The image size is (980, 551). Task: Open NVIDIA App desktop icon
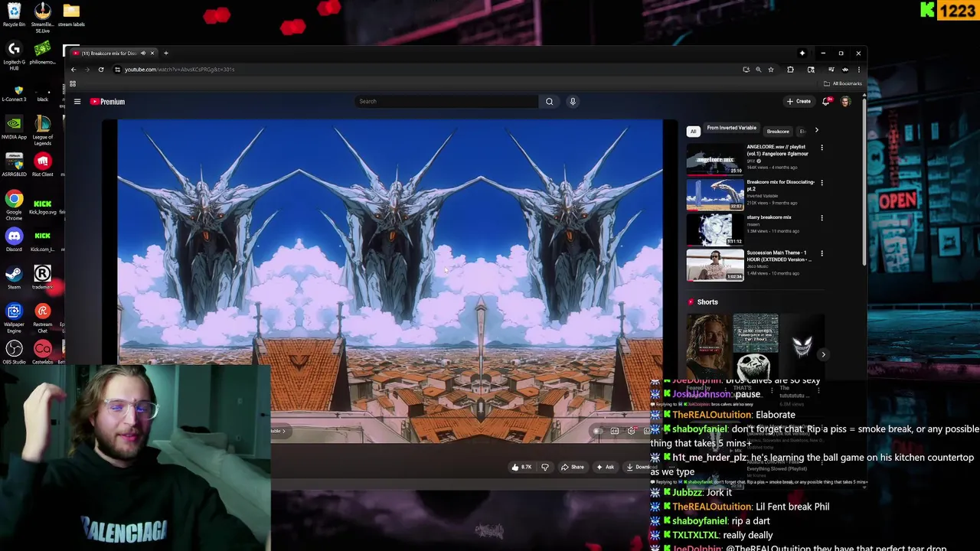pos(14,127)
